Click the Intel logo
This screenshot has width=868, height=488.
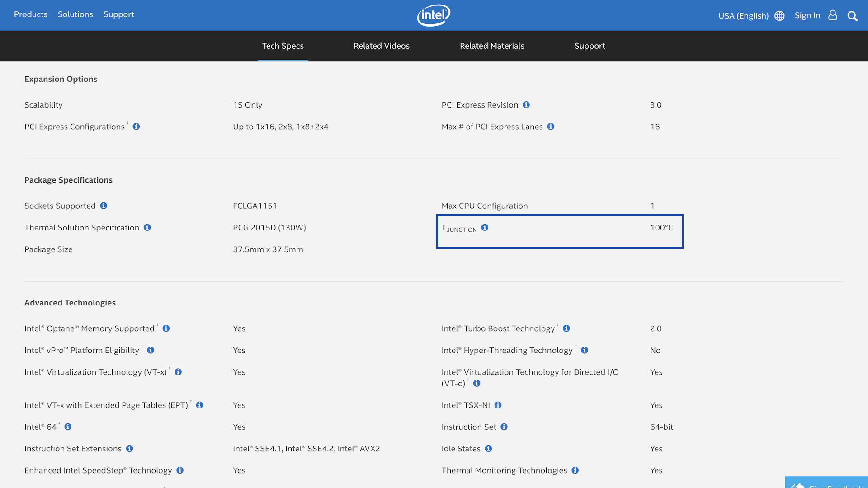pyautogui.click(x=434, y=15)
